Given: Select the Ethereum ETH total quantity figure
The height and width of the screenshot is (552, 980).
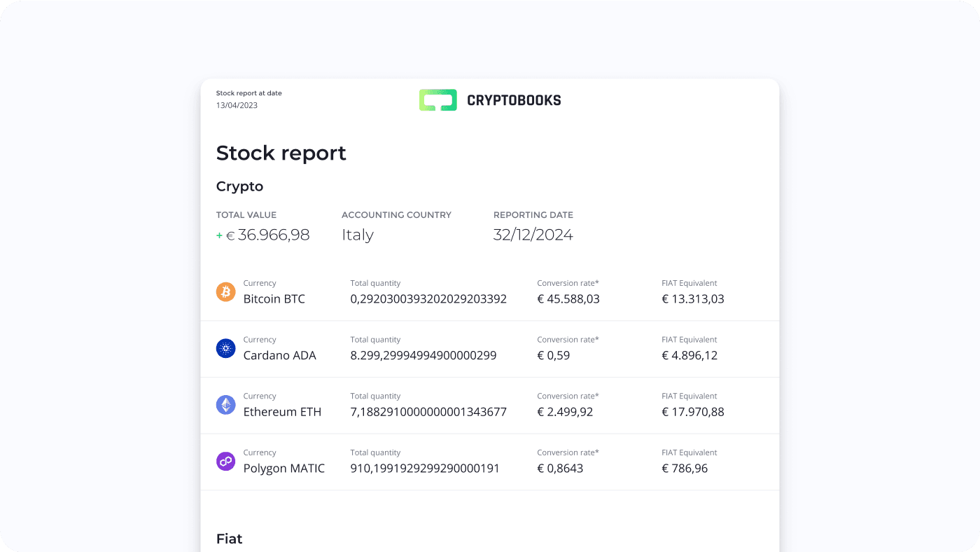Looking at the screenshot, I should click(x=428, y=412).
